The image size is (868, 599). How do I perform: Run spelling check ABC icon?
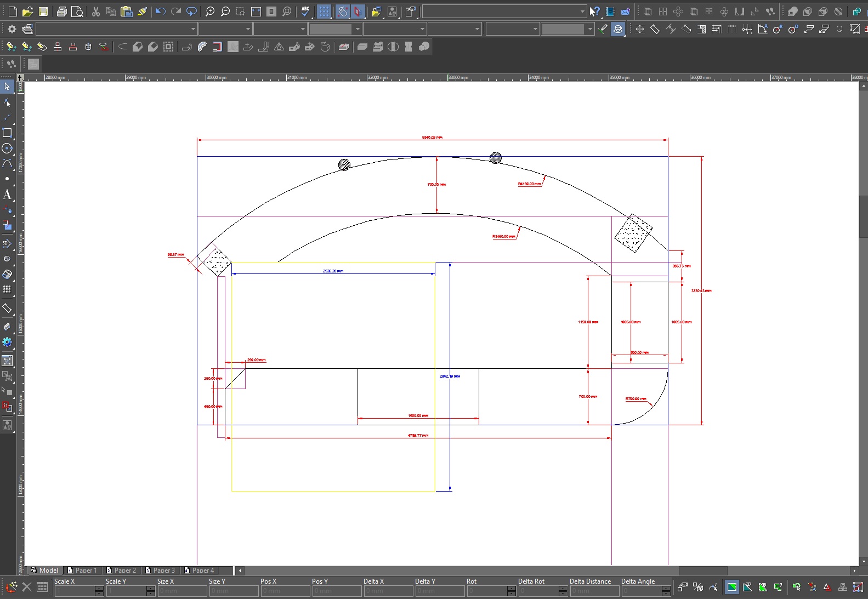point(305,12)
